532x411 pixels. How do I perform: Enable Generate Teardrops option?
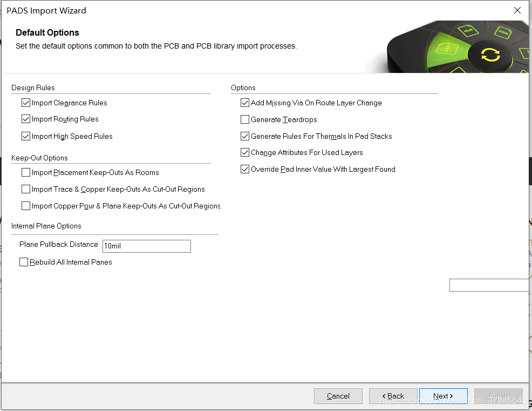tap(245, 119)
